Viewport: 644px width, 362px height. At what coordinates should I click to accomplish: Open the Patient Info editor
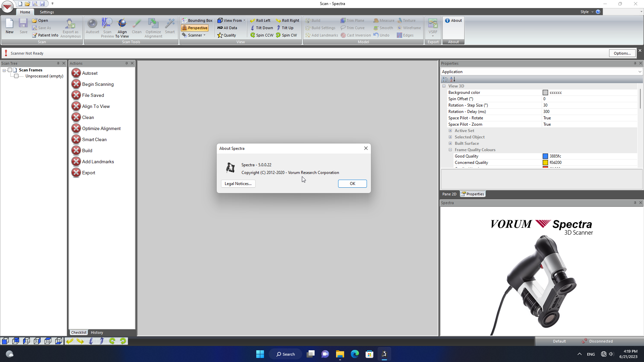click(45, 35)
